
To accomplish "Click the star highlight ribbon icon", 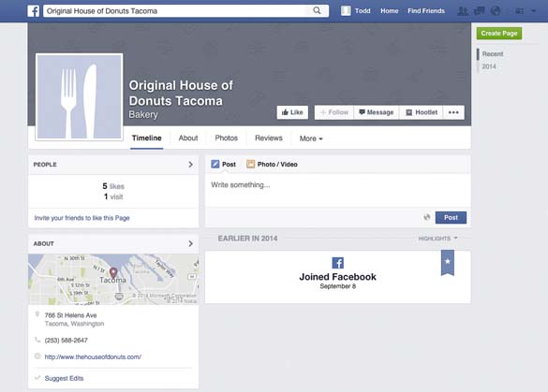I will point(448,262).
